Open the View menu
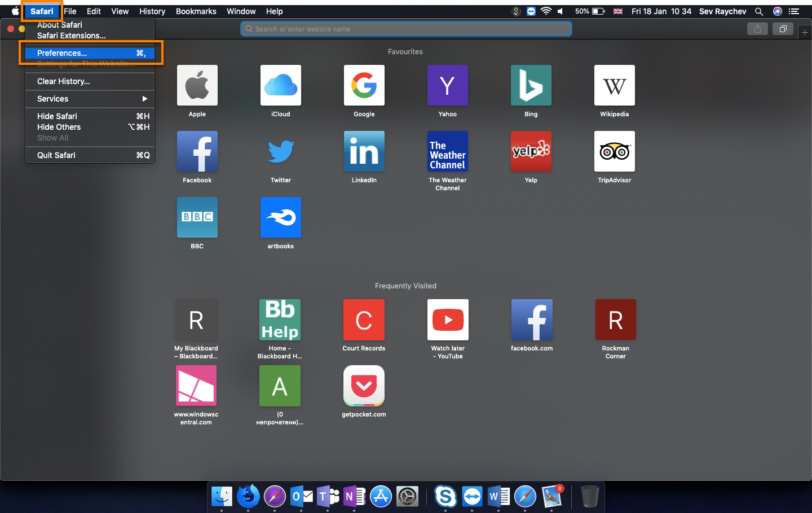Viewport: 812px width, 513px height. click(120, 11)
